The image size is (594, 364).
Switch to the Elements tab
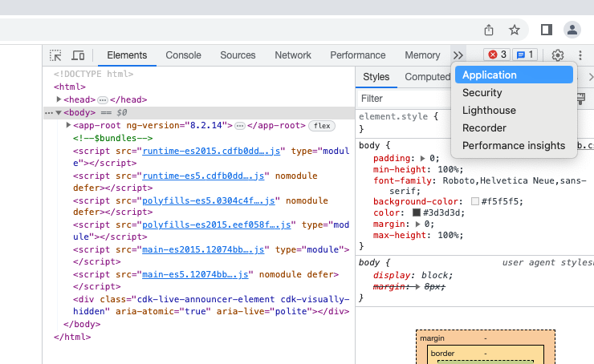(x=127, y=55)
